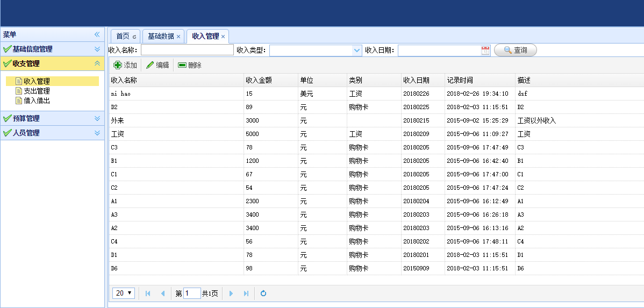Screen dimensions: 644x308
Task: Select 支出管理 in the sidebar
Action: 37,91
